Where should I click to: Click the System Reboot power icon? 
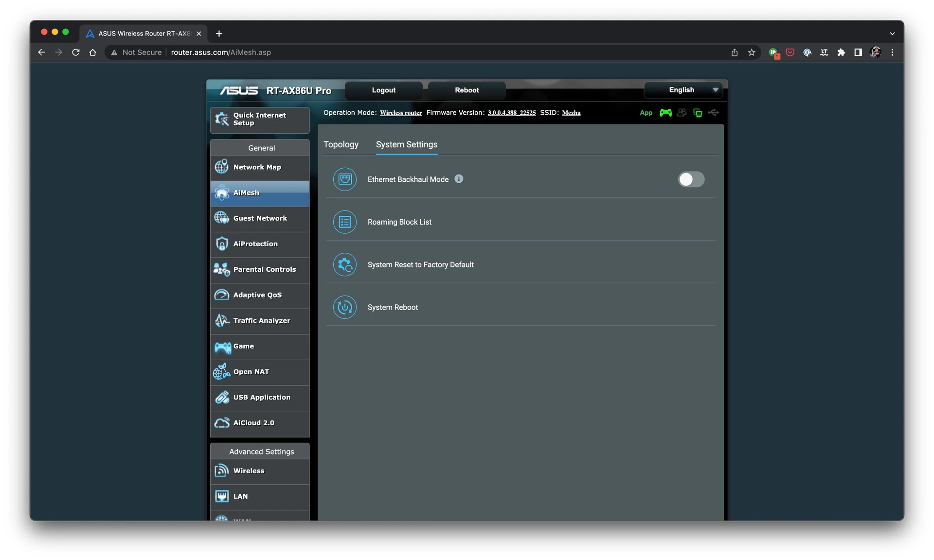point(345,307)
